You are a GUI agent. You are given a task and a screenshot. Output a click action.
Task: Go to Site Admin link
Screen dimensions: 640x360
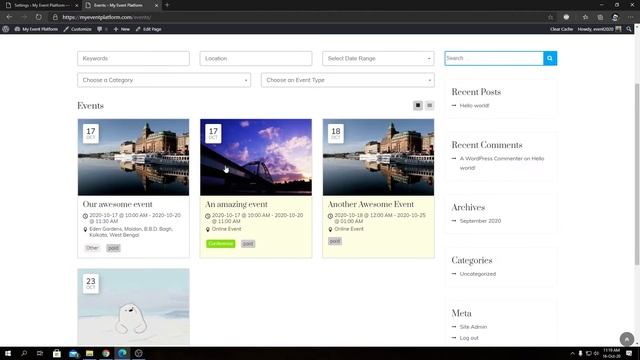coord(473,327)
